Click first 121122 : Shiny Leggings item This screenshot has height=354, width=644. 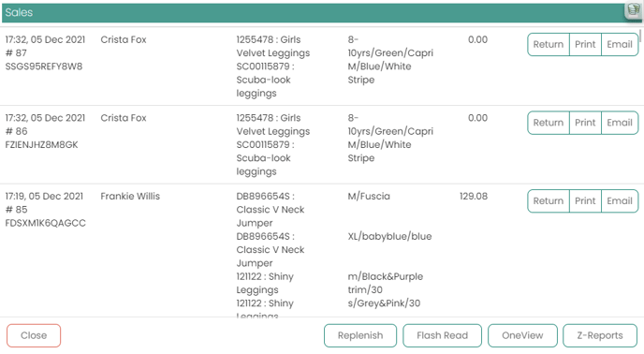point(265,283)
